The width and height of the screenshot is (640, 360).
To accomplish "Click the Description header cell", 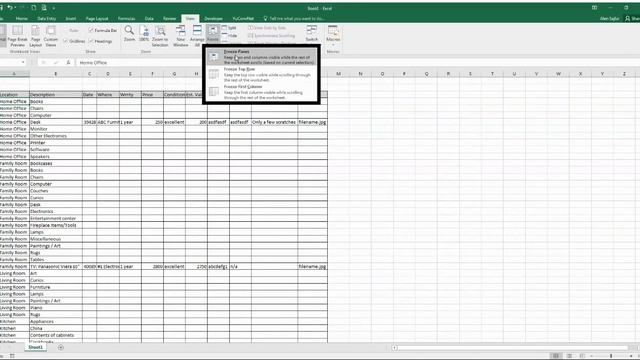I will pyautogui.click(x=56, y=95).
